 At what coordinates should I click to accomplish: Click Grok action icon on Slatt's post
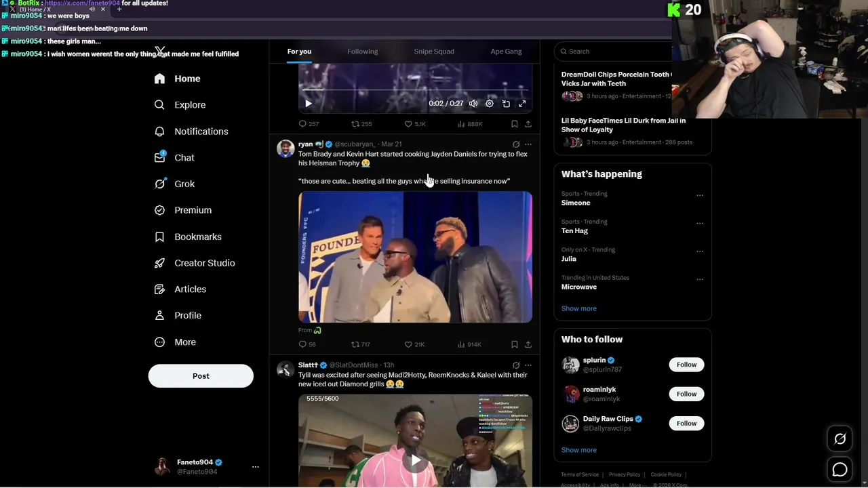click(516, 365)
